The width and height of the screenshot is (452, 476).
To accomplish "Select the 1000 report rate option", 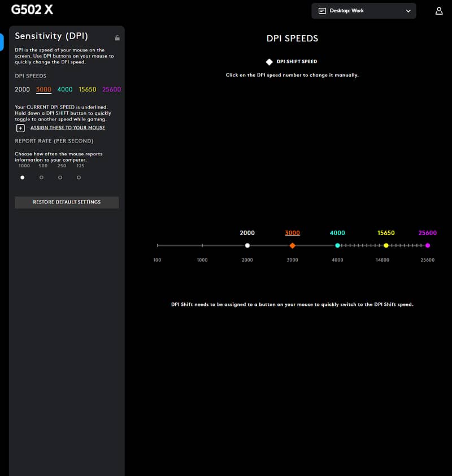I will tap(23, 178).
